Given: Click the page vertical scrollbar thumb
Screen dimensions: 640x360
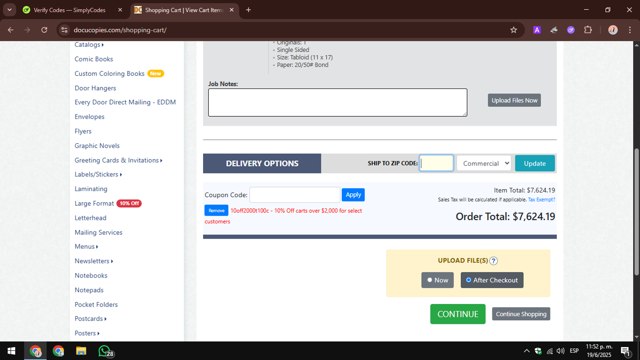Looking at the screenshot, I should click(636, 212).
